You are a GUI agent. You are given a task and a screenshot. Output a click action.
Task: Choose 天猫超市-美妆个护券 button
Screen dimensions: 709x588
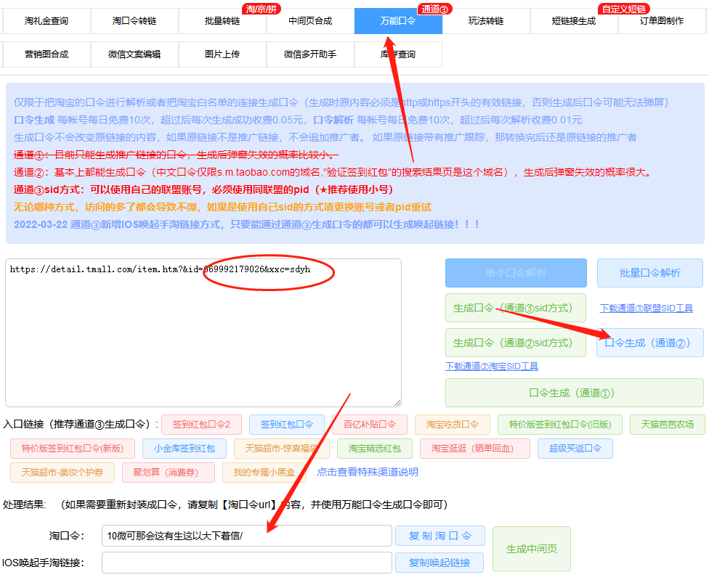tap(62, 473)
